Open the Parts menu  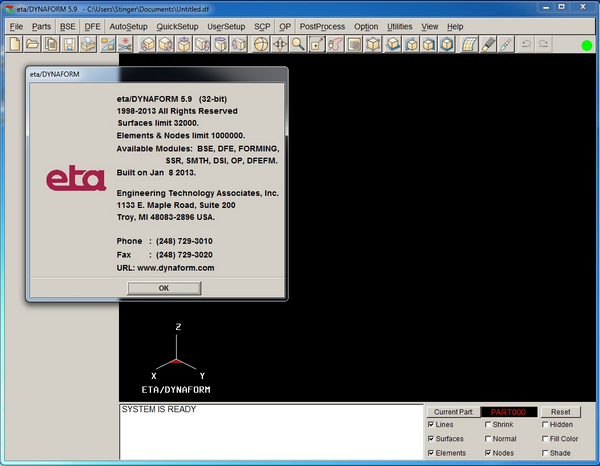pos(41,26)
